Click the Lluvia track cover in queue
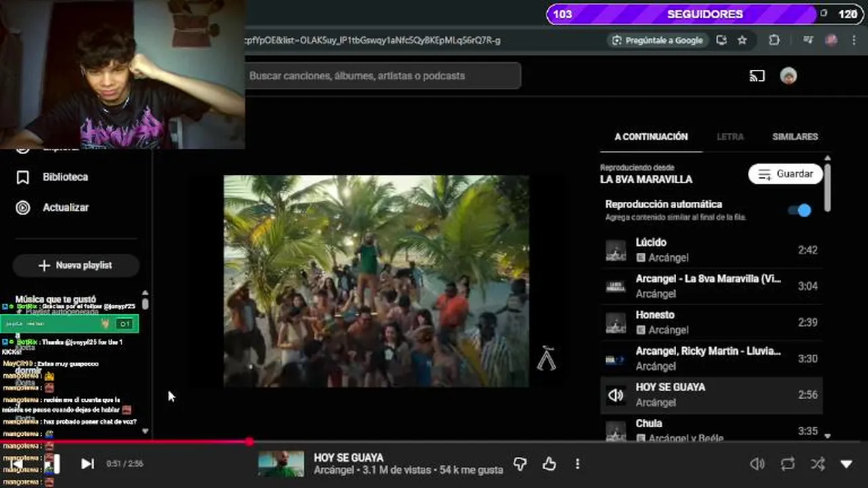Screen dimensions: 868x488 [616, 359]
